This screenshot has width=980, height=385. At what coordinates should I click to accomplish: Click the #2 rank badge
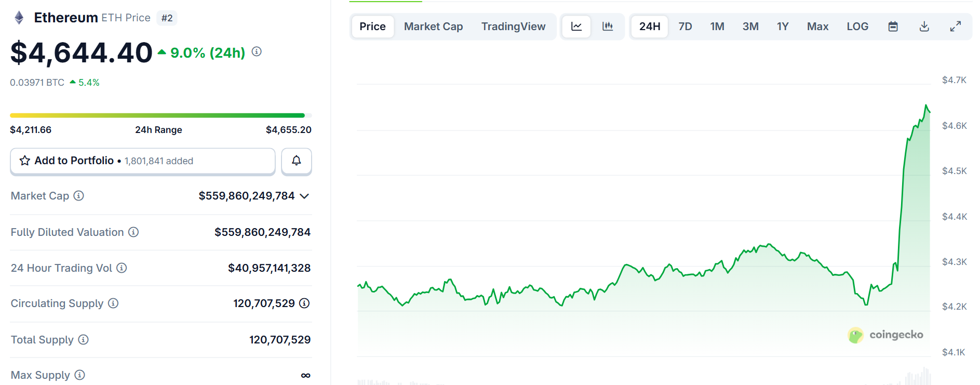[x=167, y=18]
